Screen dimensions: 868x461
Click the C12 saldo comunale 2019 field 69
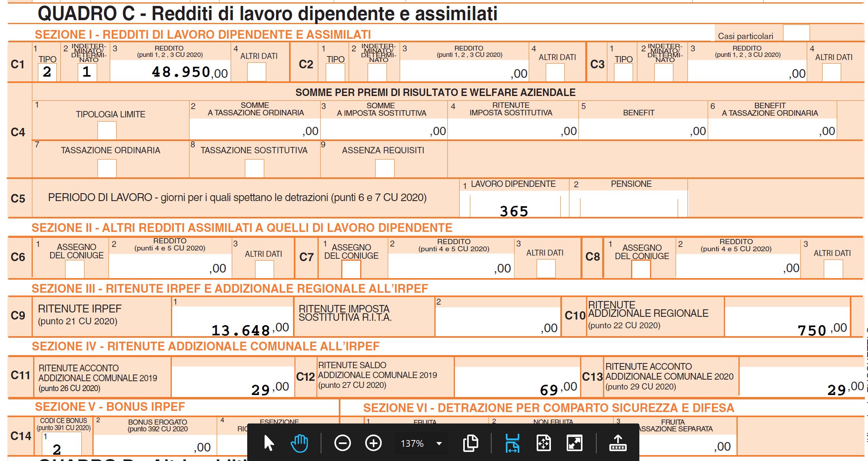click(517, 382)
